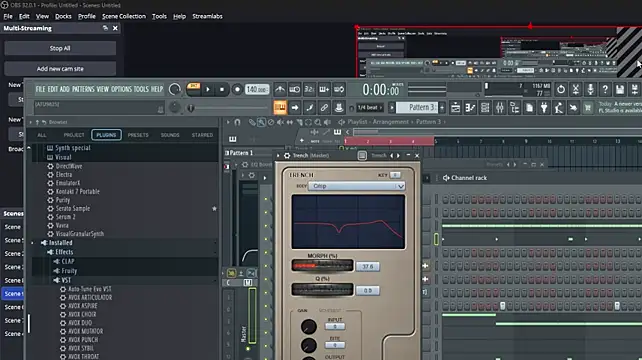Open the FILE menu in FL Studio
Image resolution: width=642 pixels, height=360 pixels.
[41, 89]
